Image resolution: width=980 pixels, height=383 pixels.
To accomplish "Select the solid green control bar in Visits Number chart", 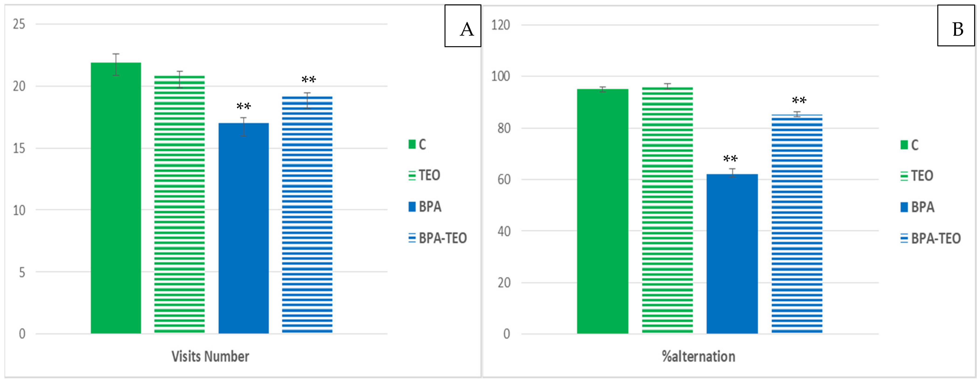I will 116,198.
